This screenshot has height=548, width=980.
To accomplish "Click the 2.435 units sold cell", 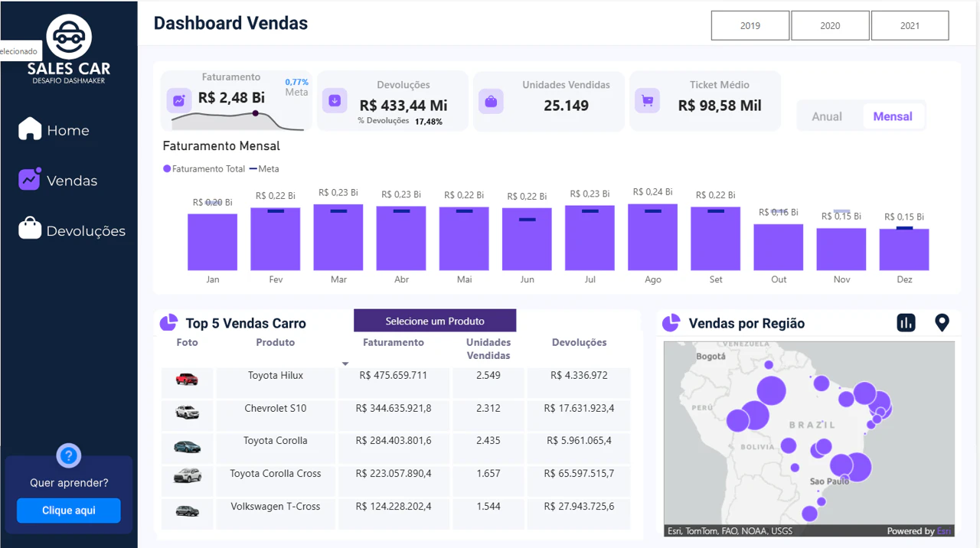I will click(488, 440).
